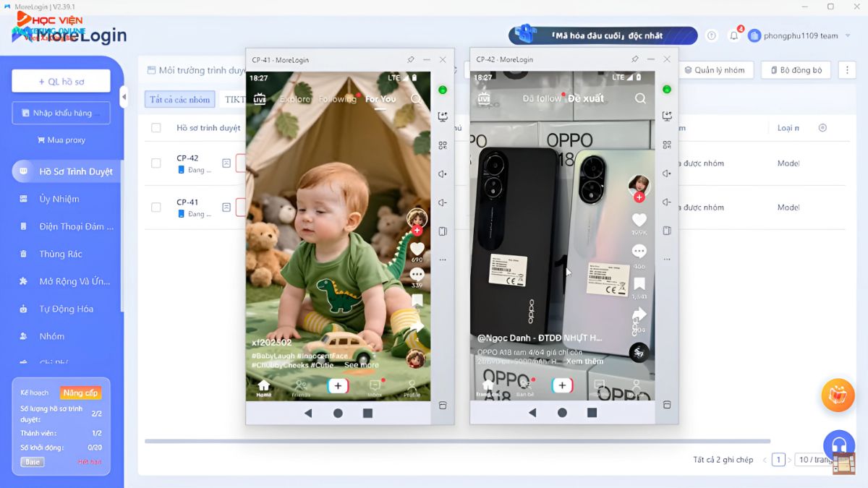Image resolution: width=868 pixels, height=488 pixels.
Task: Check the CP-42 profile row checkbox
Action: coord(156,163)
